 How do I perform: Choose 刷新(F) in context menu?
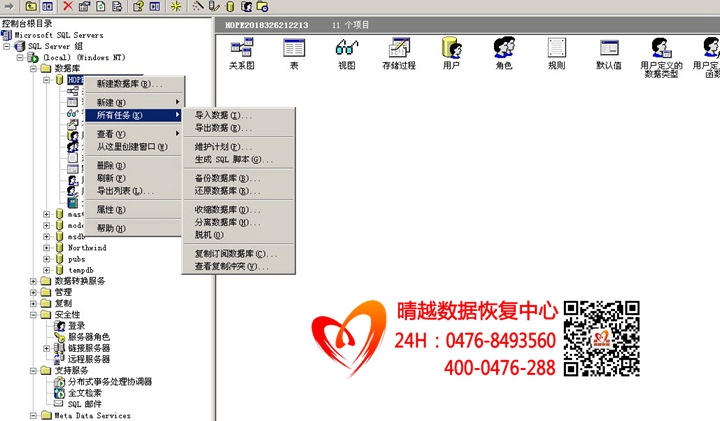click(135, 178)
